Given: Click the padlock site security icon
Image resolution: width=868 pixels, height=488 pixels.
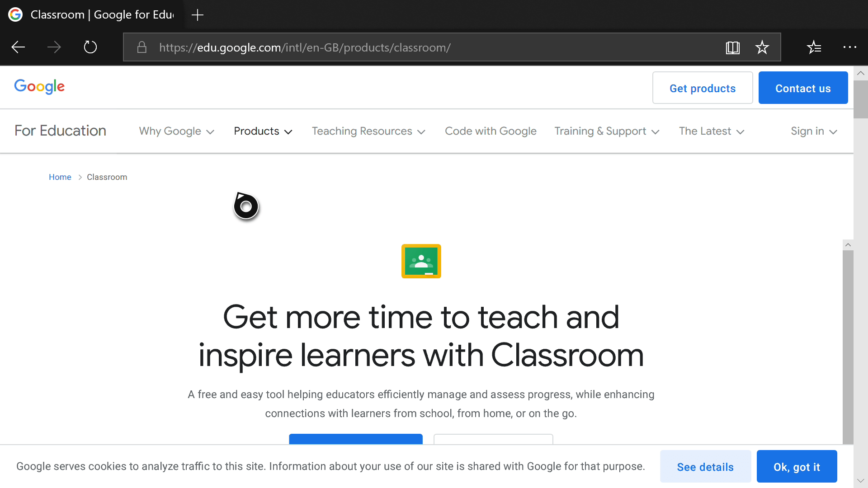Looking at the screenshot, I should point(142,47).
